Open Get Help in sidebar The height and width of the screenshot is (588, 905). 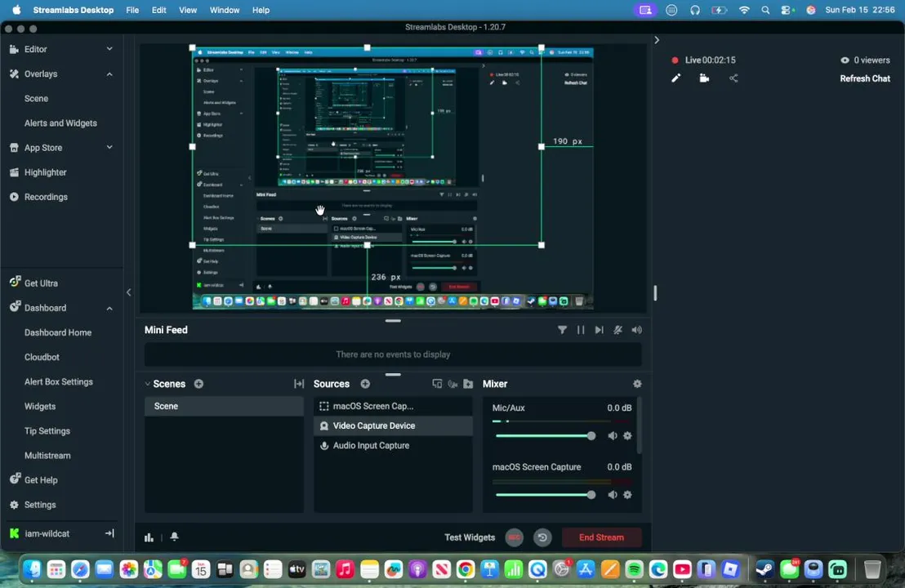coord(40,480)
